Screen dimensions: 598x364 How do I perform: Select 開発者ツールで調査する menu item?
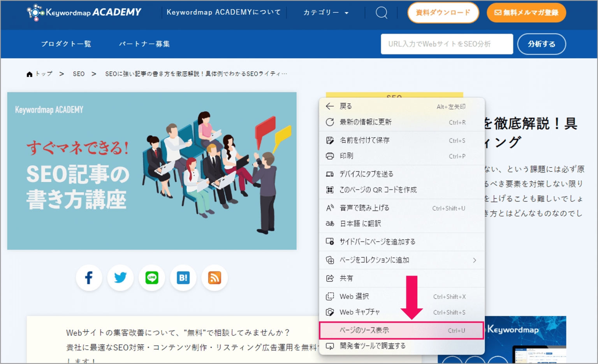click(402, 346)
